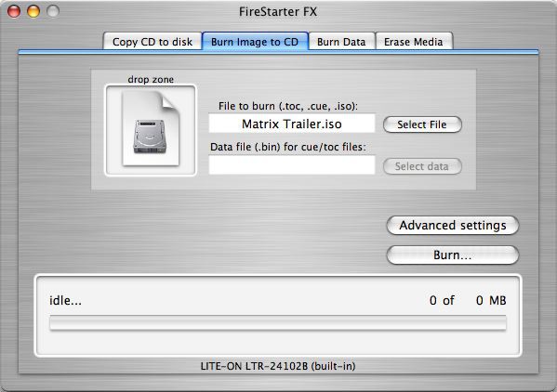557x392 pixels.
Task: Close the FireStarter FX window with red button
Action: [x=14, y=11]
